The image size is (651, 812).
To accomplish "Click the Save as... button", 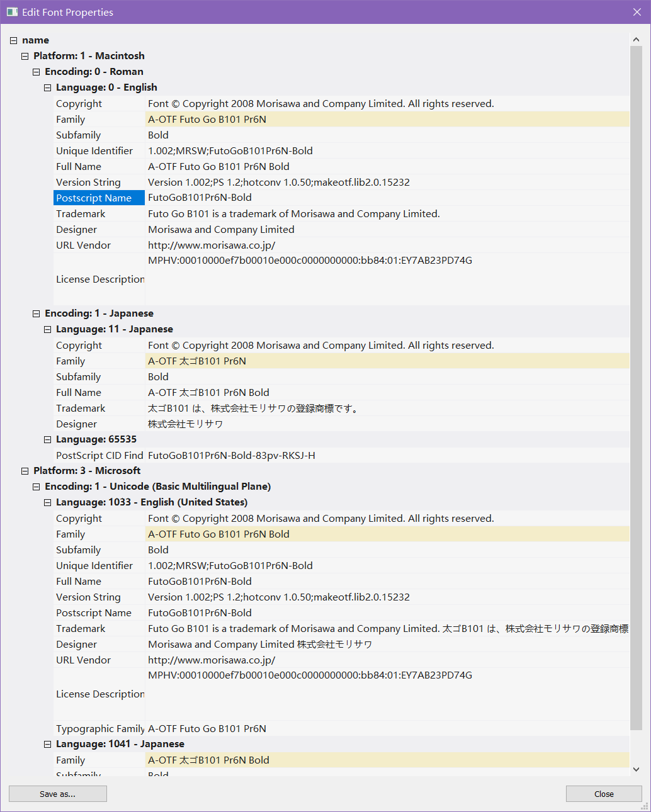I will [x=58, y=794].
